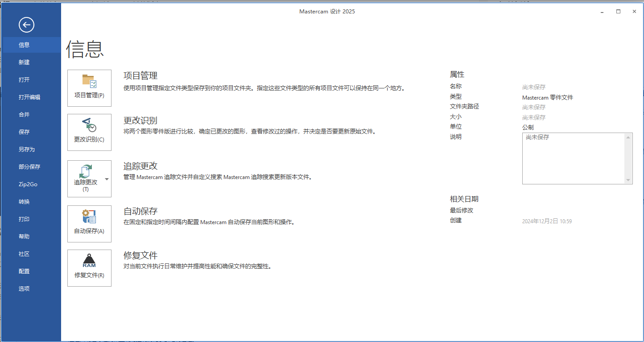Click the 更改识别 section heading

point(140,121)
